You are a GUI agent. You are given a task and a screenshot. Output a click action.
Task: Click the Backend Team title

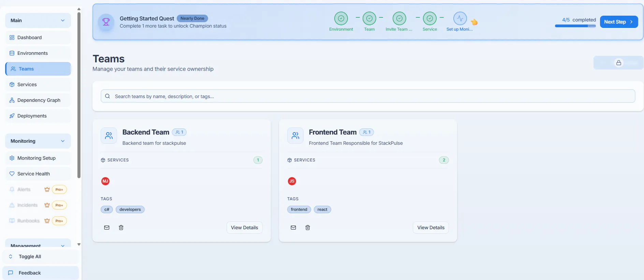pos(146,132)
